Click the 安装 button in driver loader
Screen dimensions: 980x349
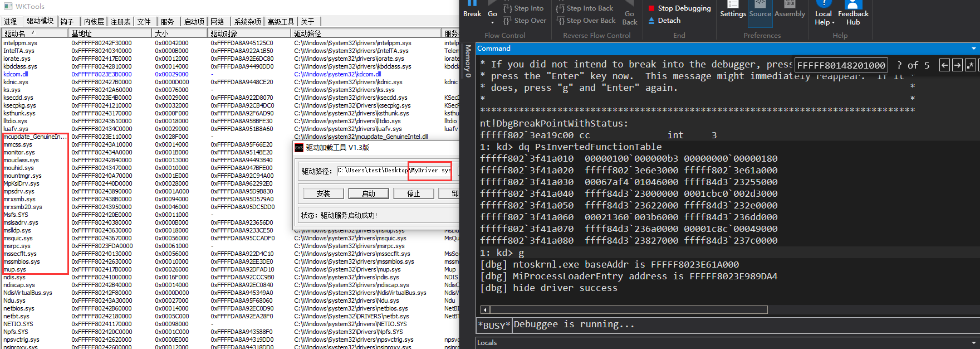point(323,193)
